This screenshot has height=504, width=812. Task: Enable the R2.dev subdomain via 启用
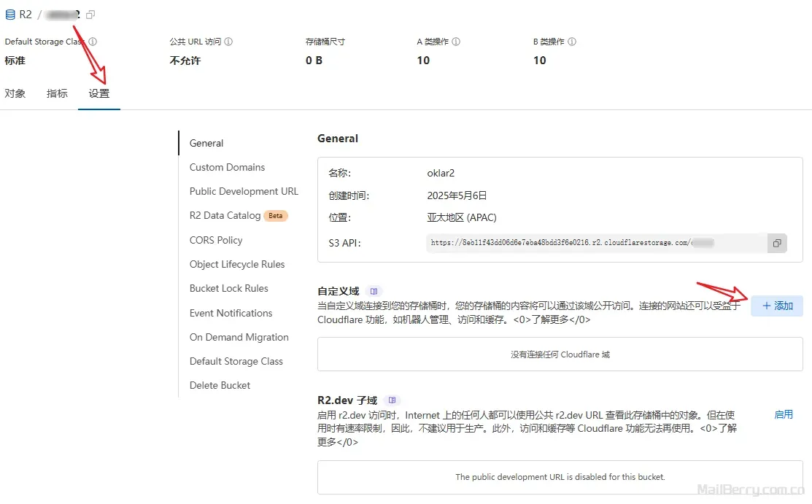tap(784, 414)
